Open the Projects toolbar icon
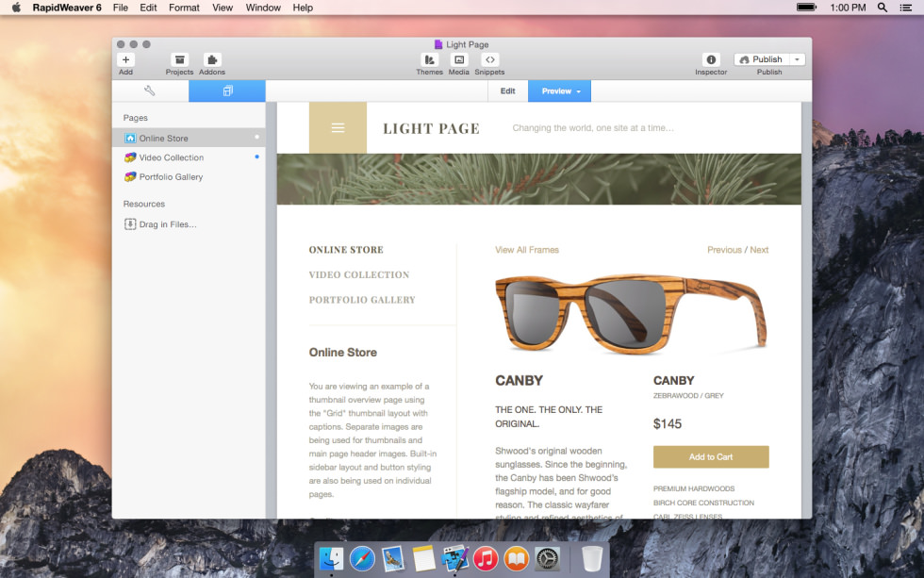This screenshot has width=924, height=578. point(180,59)
